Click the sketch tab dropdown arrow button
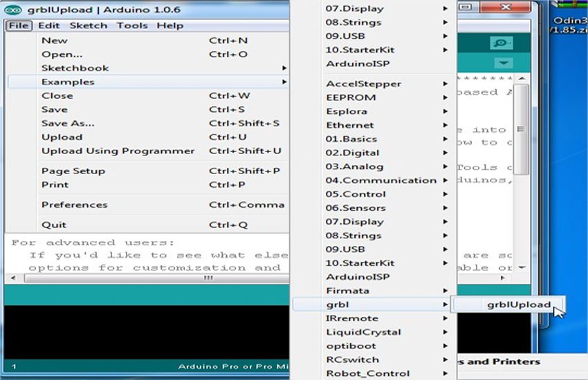Image resolution: width=588 pixels, height=380 pixels. 504,64
